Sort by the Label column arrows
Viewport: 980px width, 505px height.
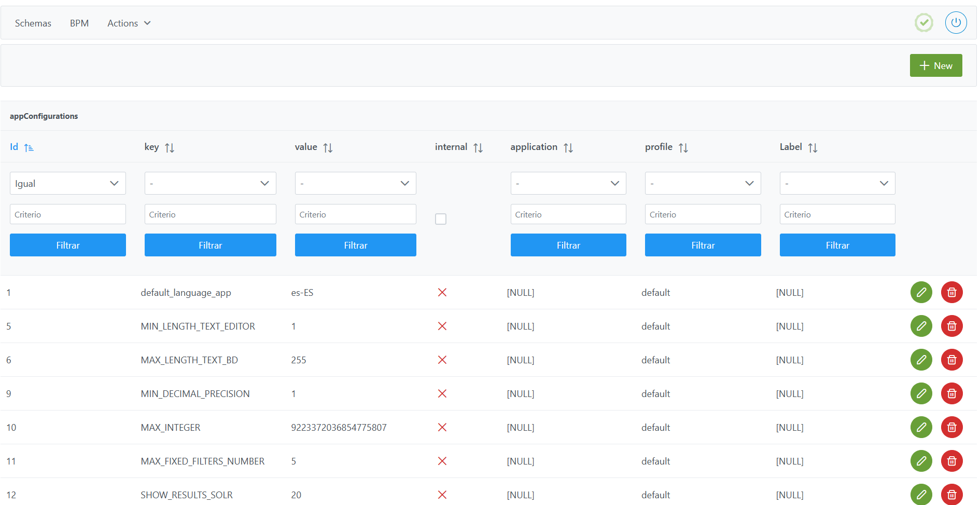tap(813, 148)
